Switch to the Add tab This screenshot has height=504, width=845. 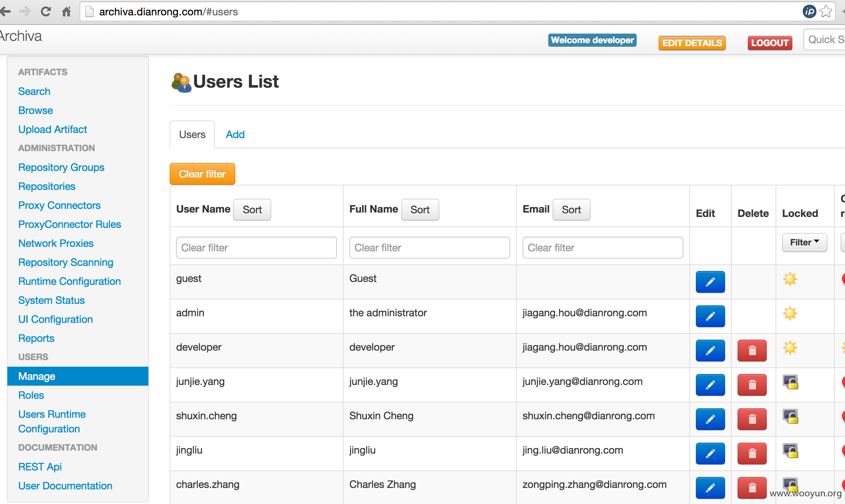point(235,134)
